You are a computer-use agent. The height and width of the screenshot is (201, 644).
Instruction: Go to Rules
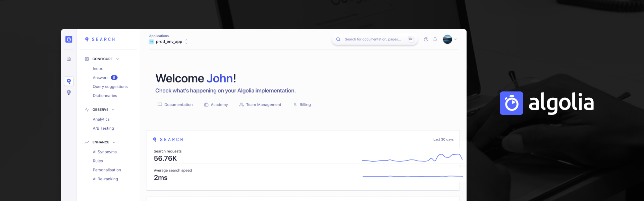(x=98, y=161)
